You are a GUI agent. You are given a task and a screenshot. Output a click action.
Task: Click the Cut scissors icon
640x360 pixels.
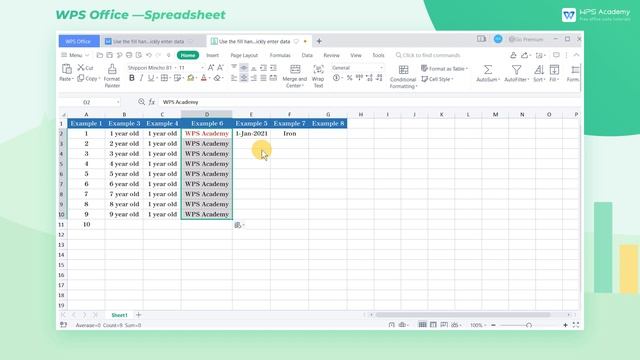tap(81, 67)
